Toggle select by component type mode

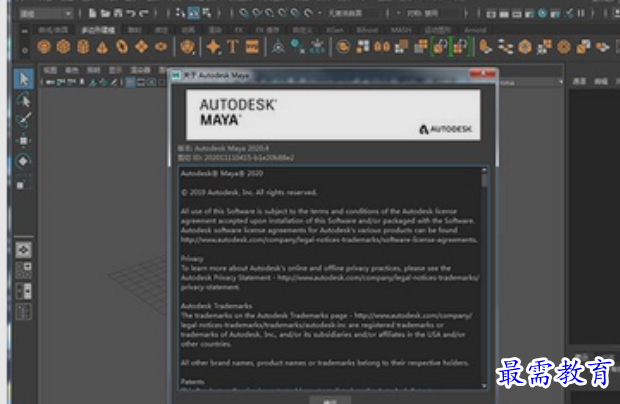click(207, 13)
